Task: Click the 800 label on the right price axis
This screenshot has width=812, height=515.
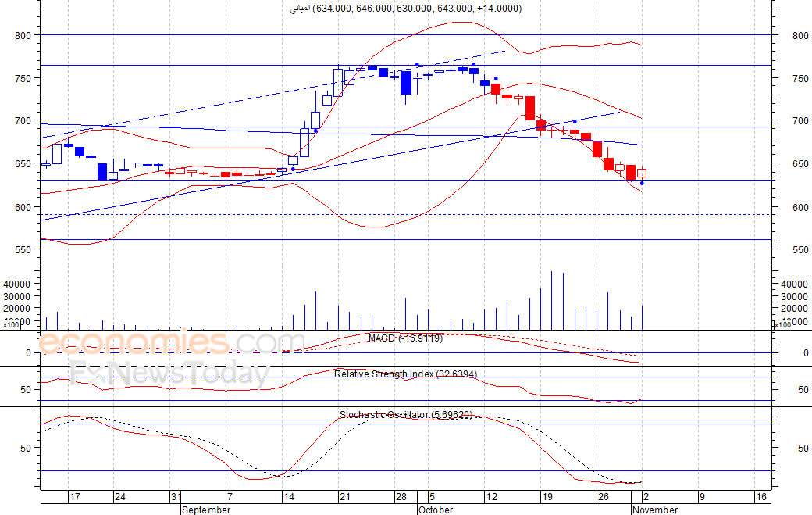Action: pyautogui.click(x=800, y=36)
